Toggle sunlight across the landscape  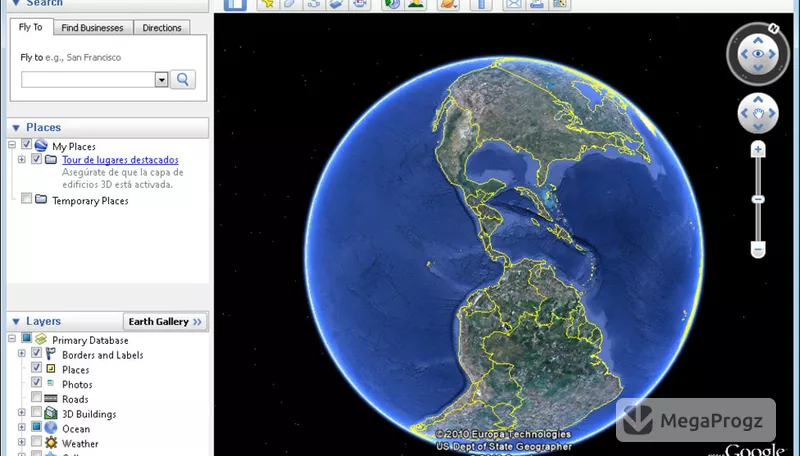416,4
